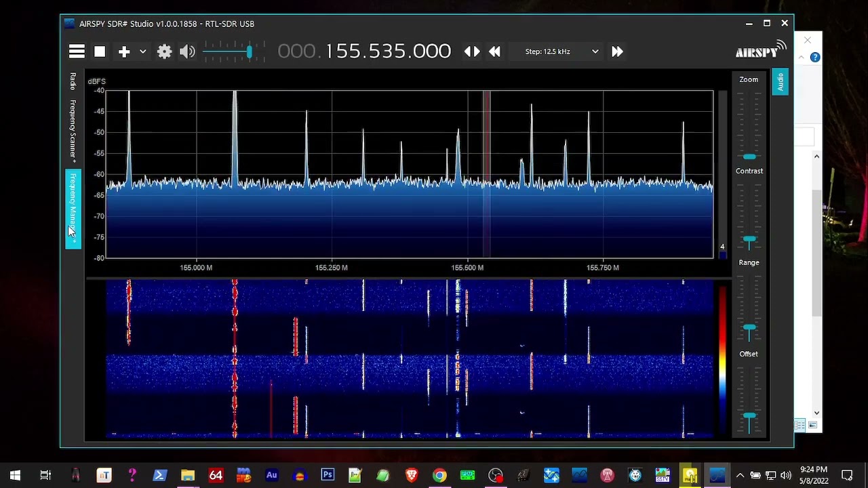Click the blue help icon in background window

click(815, 58)
